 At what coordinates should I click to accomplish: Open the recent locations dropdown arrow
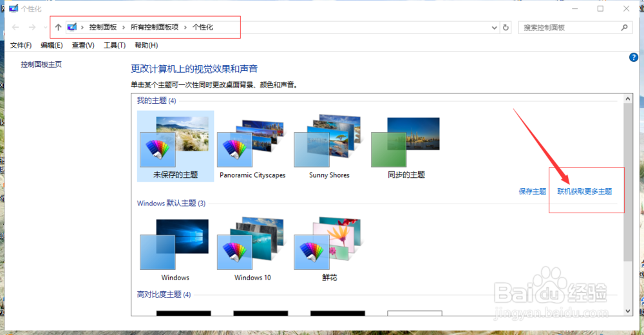tap(45, 28)
